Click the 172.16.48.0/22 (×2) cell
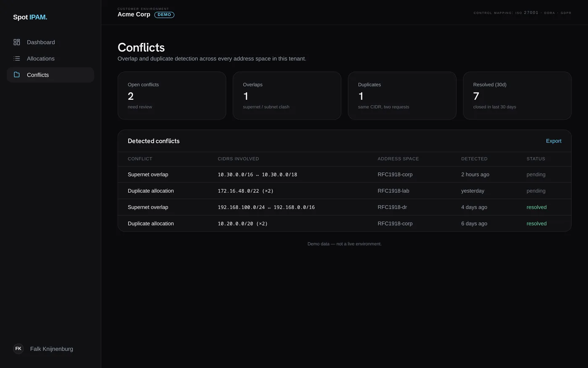Viewport: 588px width, 368px height. click(246, 191)
